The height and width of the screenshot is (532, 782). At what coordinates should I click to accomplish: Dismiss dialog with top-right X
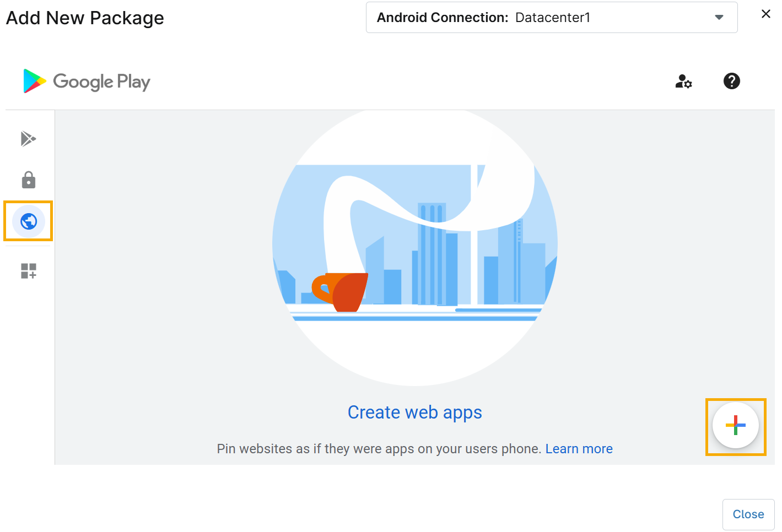[765, 14]
